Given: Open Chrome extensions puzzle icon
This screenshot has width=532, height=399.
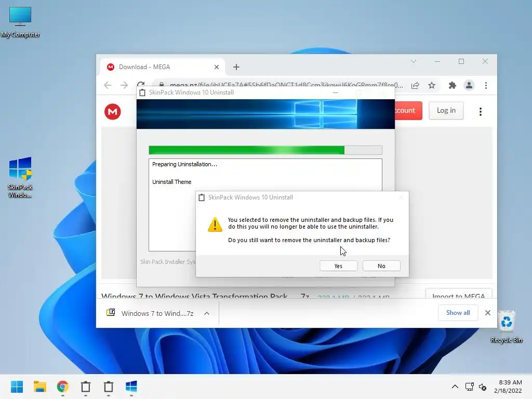Looking at the screenshot, I should pyautogui.click(x=453, y=85).
